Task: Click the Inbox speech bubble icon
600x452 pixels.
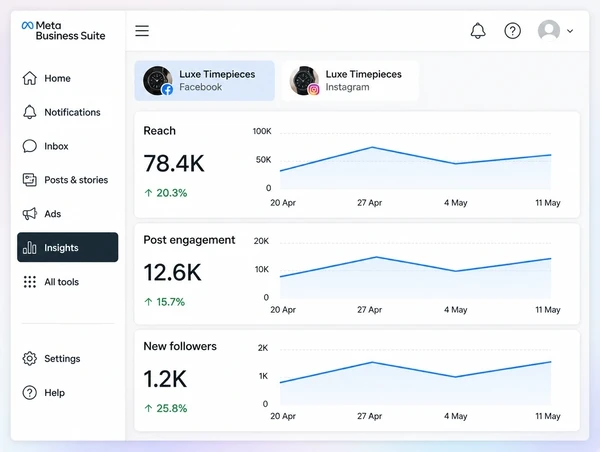Action: tap(29, 146)
